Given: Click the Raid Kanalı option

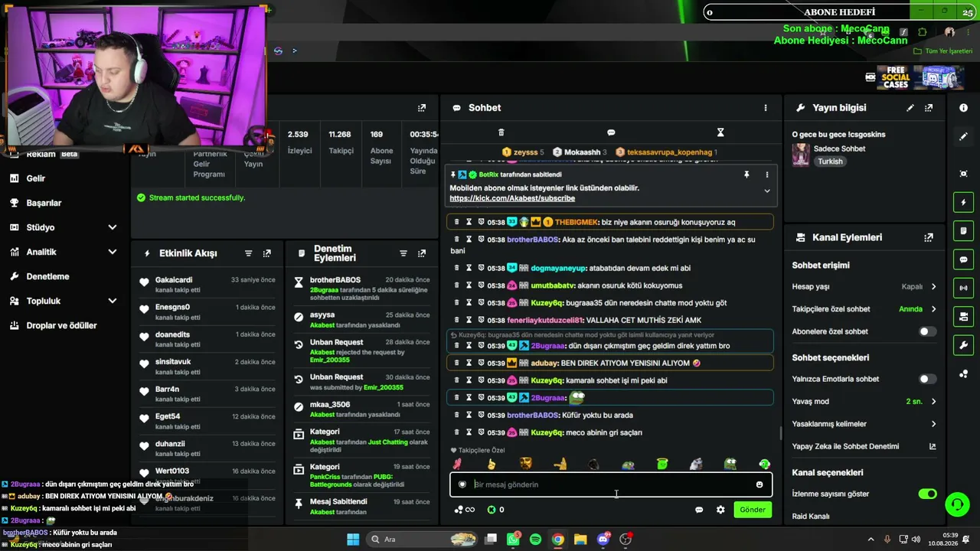Looking at the screenshot, I should click(x=811, y=517).
